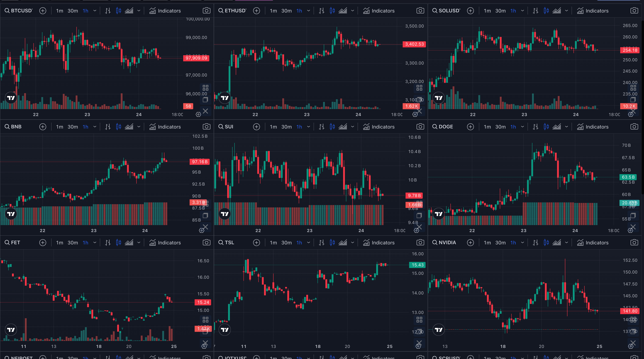Click the TradingView logo on the BNB chart
Viewport: 644px width, 359px height.
click(x=11, y=214)
